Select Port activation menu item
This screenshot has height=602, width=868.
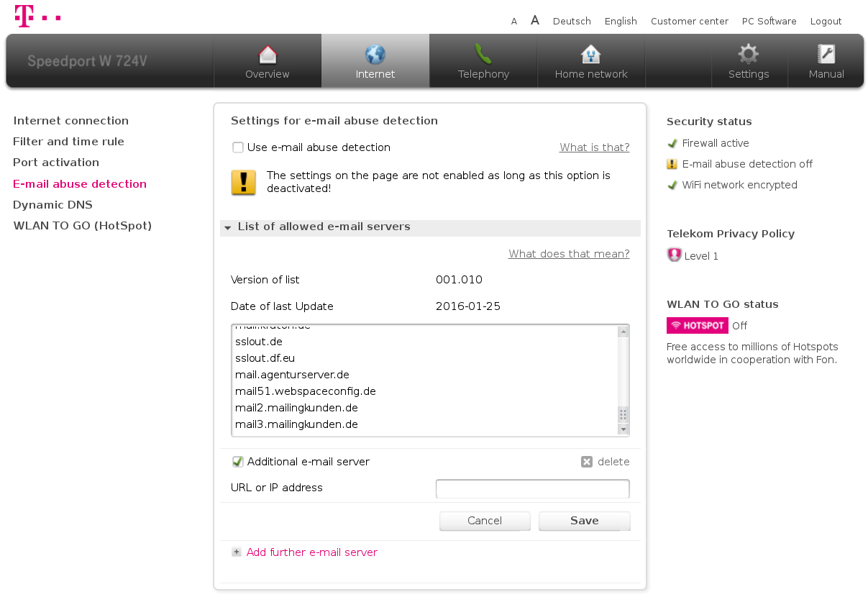pyautogui.click(x=56, y=163)
